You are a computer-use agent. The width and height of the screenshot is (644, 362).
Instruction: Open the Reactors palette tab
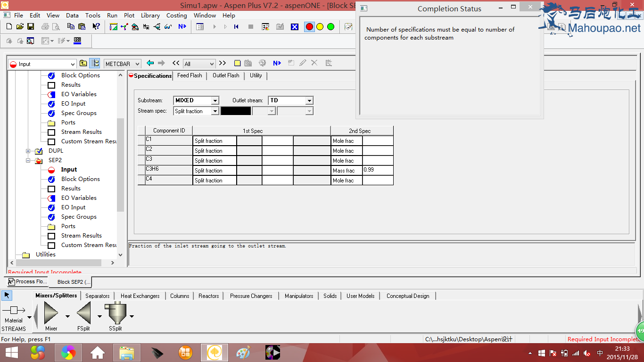click(x=209, y=296)
